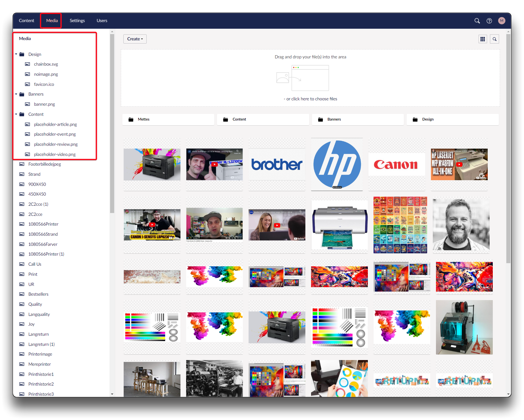Click image icon next to chainbox.svg
This screenshot has height=420, width=524.
pos(27,64)
